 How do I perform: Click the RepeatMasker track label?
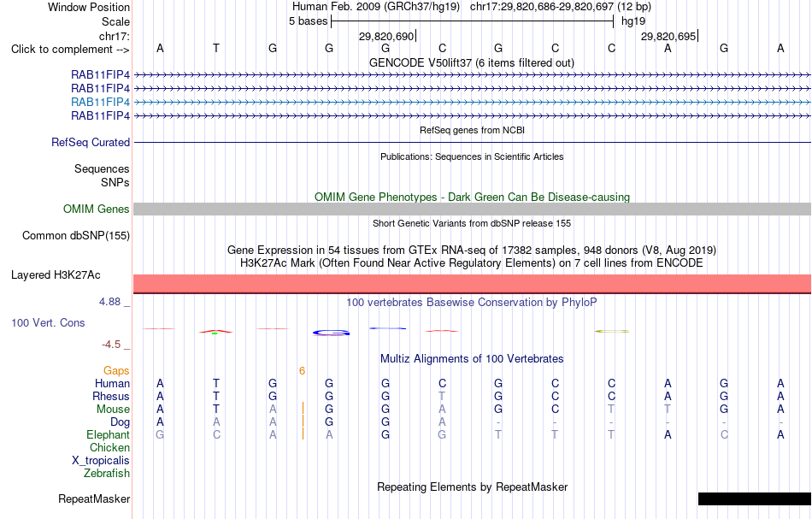coord(94,498)
